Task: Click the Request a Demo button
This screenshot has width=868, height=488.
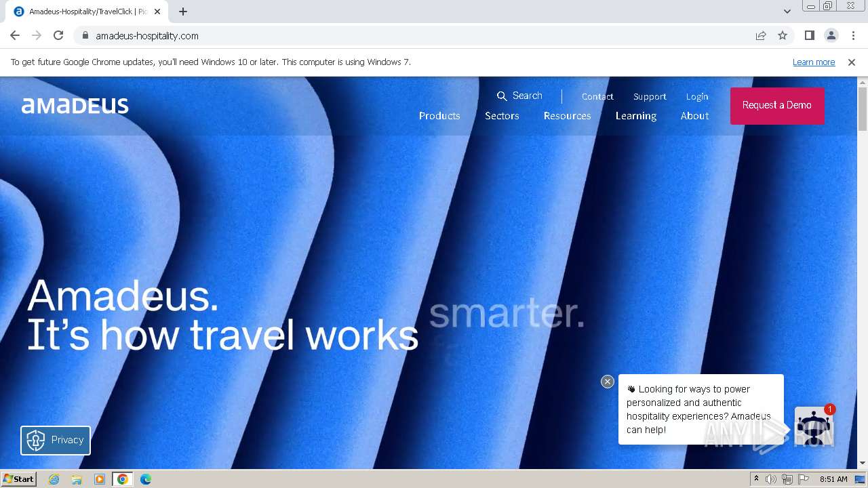Action: point(777,105)
